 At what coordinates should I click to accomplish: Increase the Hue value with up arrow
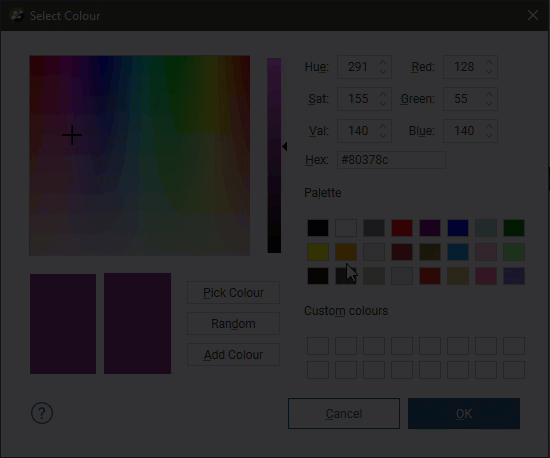[x=383, y=62]
